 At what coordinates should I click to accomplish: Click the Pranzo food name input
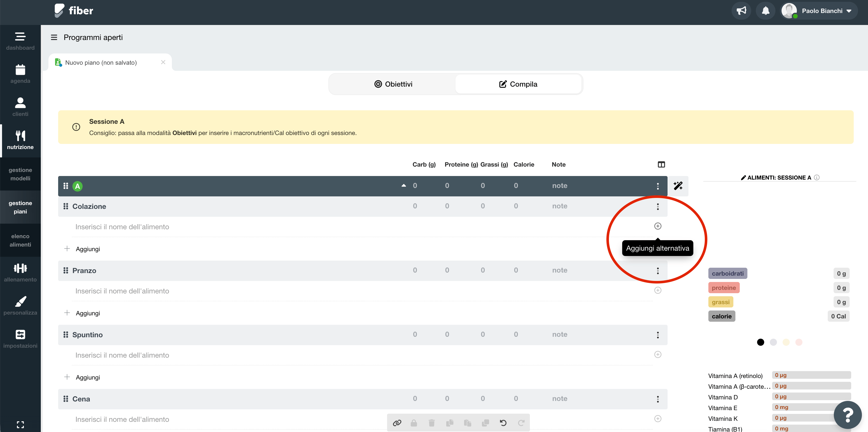tap(362, 291)
